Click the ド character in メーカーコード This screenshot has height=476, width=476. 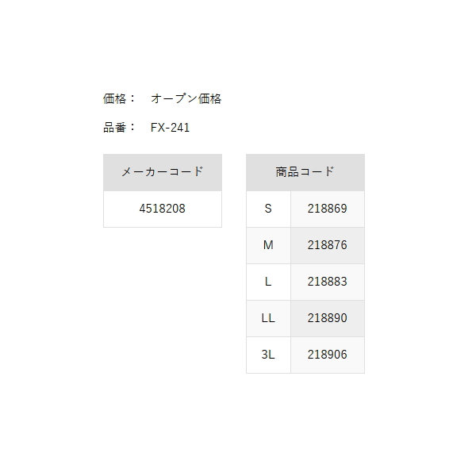click(x=198, y=172)
